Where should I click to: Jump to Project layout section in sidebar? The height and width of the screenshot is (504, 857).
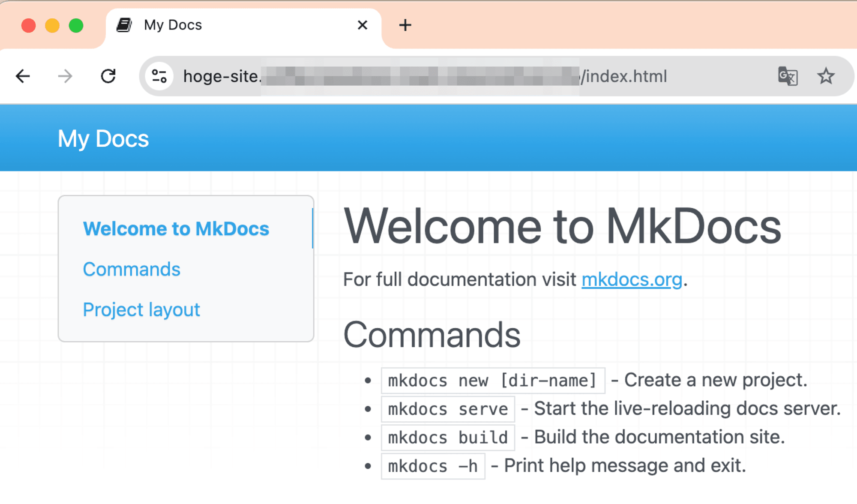point(141,309)
